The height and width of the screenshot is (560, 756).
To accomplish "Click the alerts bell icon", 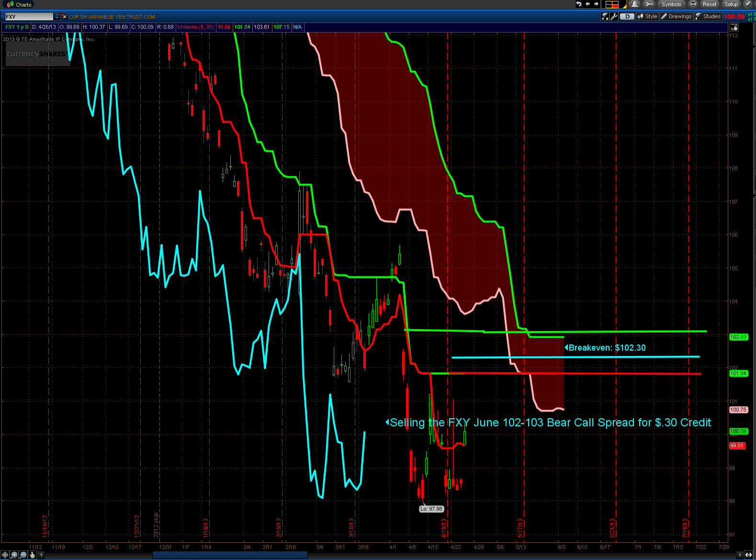I will (x=634, y=4).
